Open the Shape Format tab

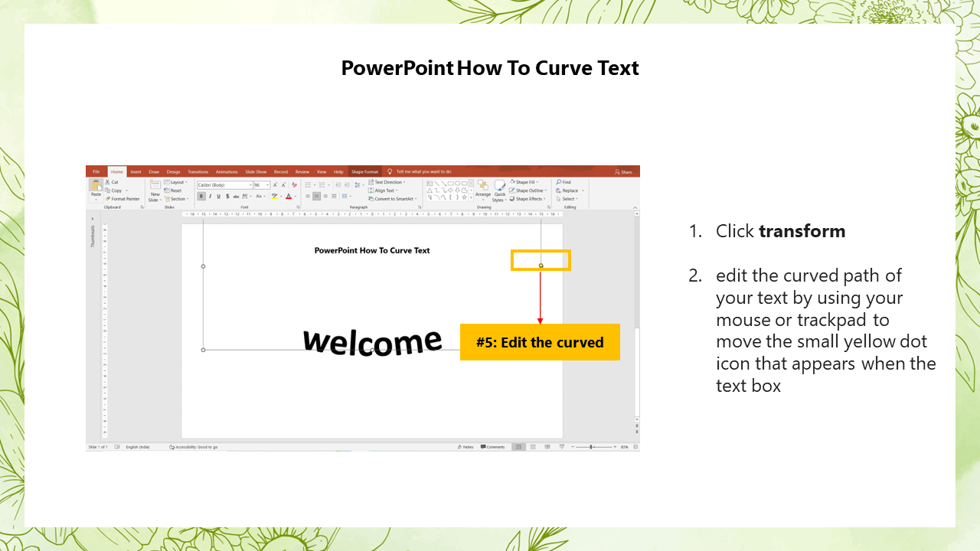tap(364, 171)
